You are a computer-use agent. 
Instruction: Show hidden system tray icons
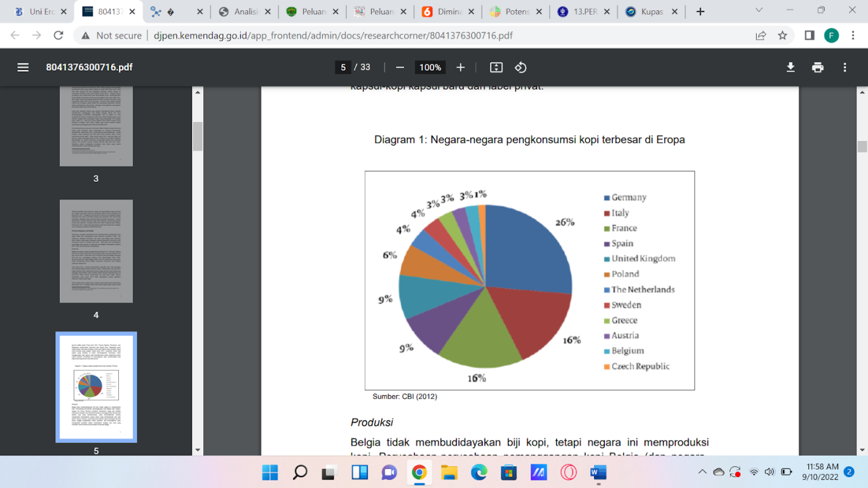pyautogui.click(x=702, y=472)
